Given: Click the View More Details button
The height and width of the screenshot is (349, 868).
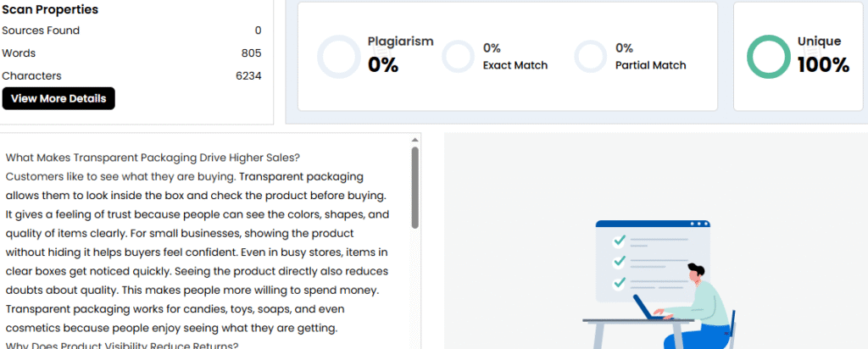Looking at the screenshot, I should [58, 98].
